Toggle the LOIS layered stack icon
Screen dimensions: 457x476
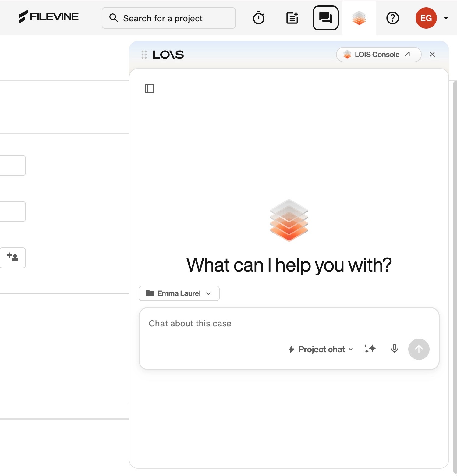pyautogui.click(x=359, y=18)
